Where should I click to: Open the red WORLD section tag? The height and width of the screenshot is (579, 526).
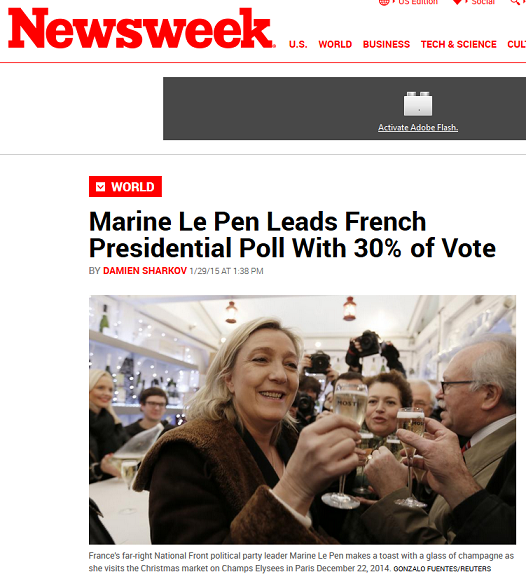coord(125,186)
